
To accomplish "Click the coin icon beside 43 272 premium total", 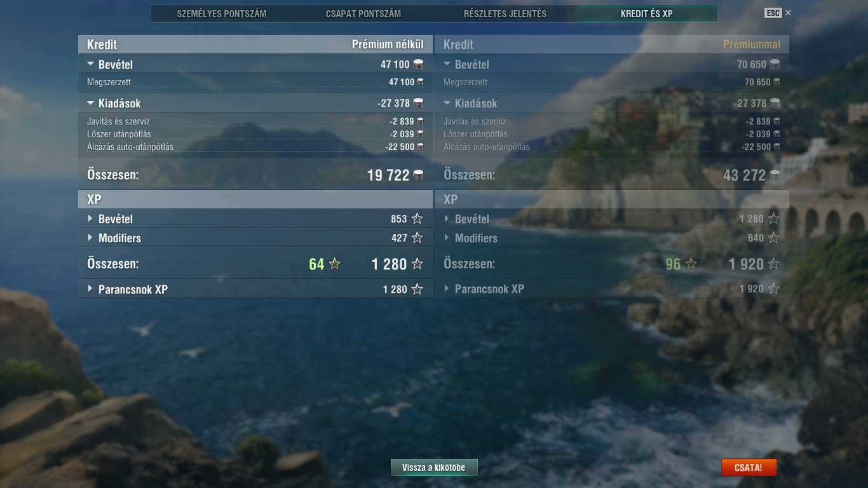I will pyautogui.click(x=775, y=175).
